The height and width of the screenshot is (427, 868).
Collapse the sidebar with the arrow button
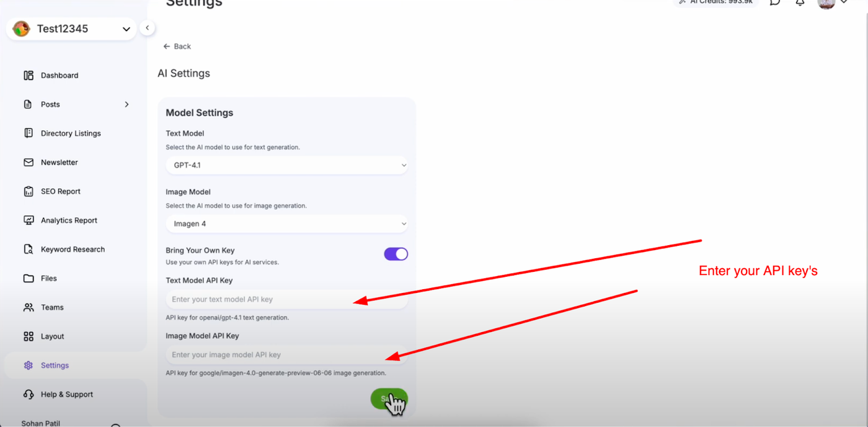[x=147, y=28]
